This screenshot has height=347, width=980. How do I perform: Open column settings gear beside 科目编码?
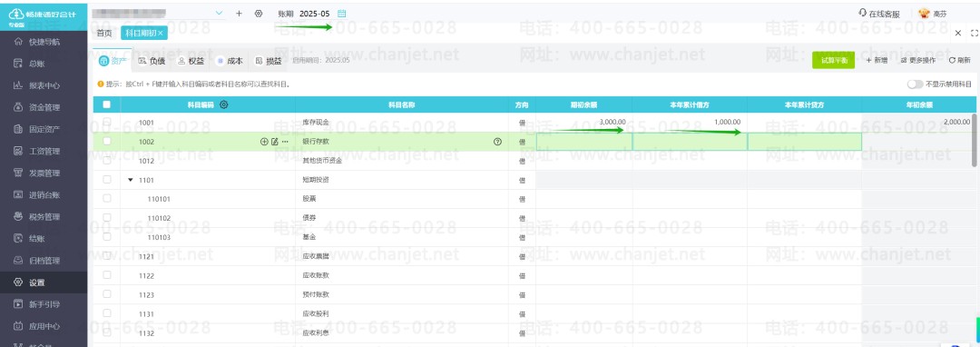pyautogui.click(x=224, y=105)
